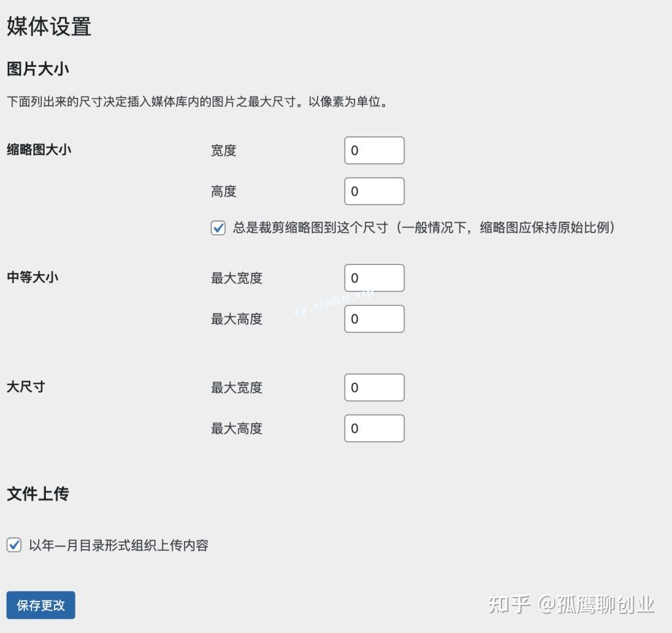Select the 中等大小 最大高度 field

pos(374,319)
